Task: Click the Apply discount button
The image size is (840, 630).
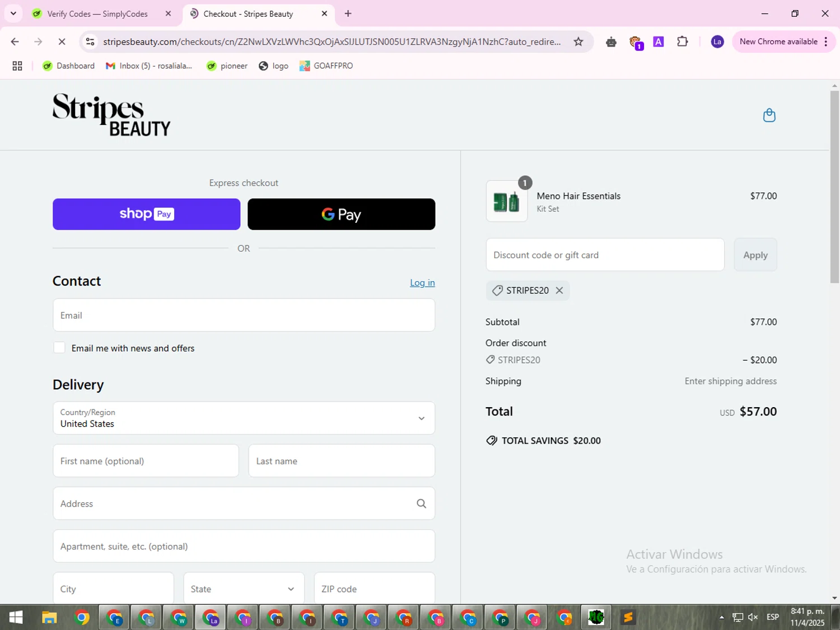Action: point(755,255)
